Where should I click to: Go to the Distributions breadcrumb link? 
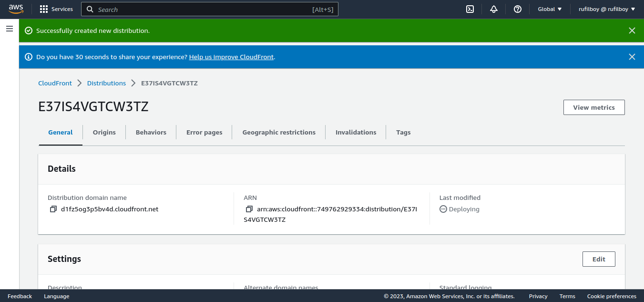coord(106,83)
